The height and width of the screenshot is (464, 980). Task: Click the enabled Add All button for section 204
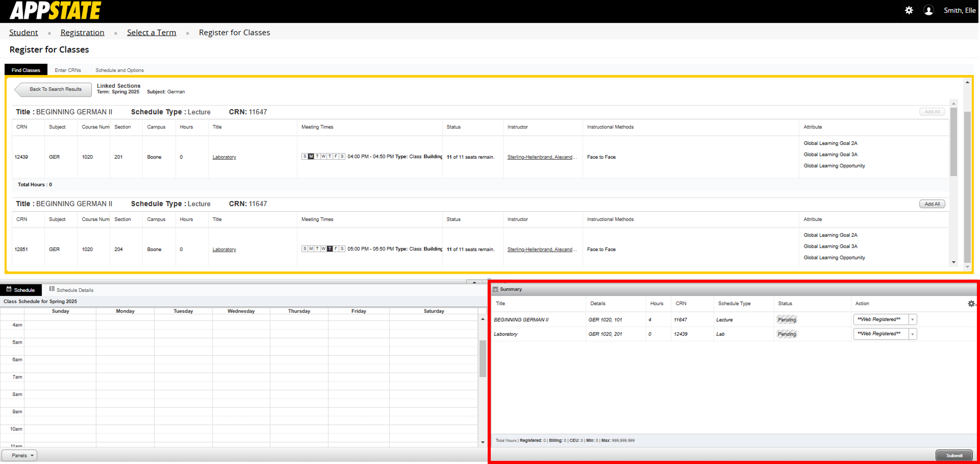(x=932, y=204)
